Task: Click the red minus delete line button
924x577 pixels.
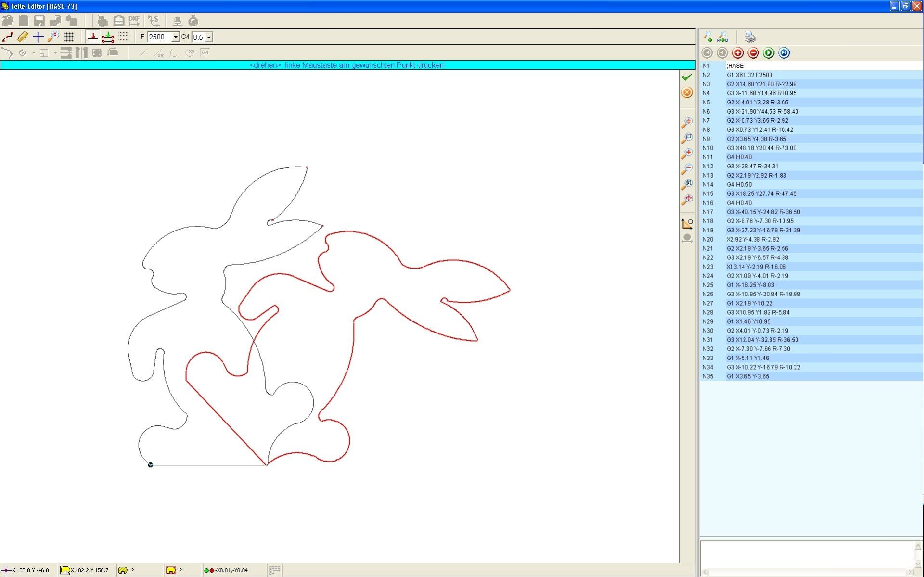Action: [753, 53]
